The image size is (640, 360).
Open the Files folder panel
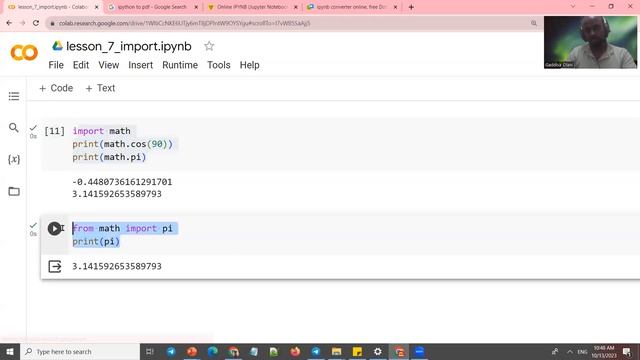tap(14, 191)
